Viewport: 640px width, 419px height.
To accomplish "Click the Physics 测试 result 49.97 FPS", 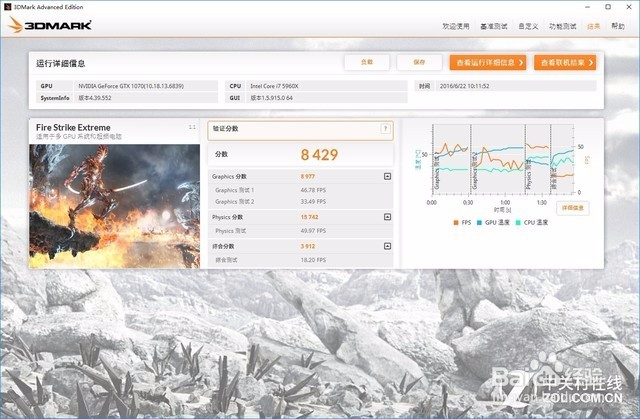I will [x=313, y=231].
